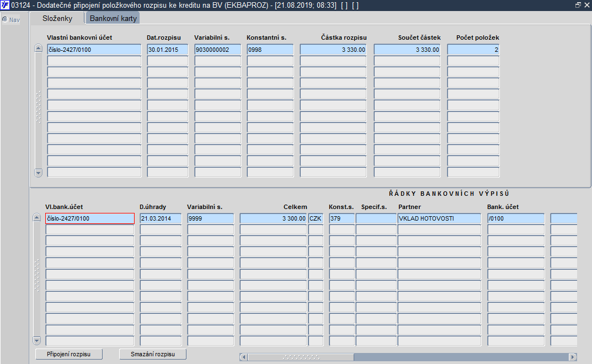The height and width of the screenshot is (364, 592).
Task: Click the Dat.rozpisu field 30.01.2015
Action: [x=167, y=50]
